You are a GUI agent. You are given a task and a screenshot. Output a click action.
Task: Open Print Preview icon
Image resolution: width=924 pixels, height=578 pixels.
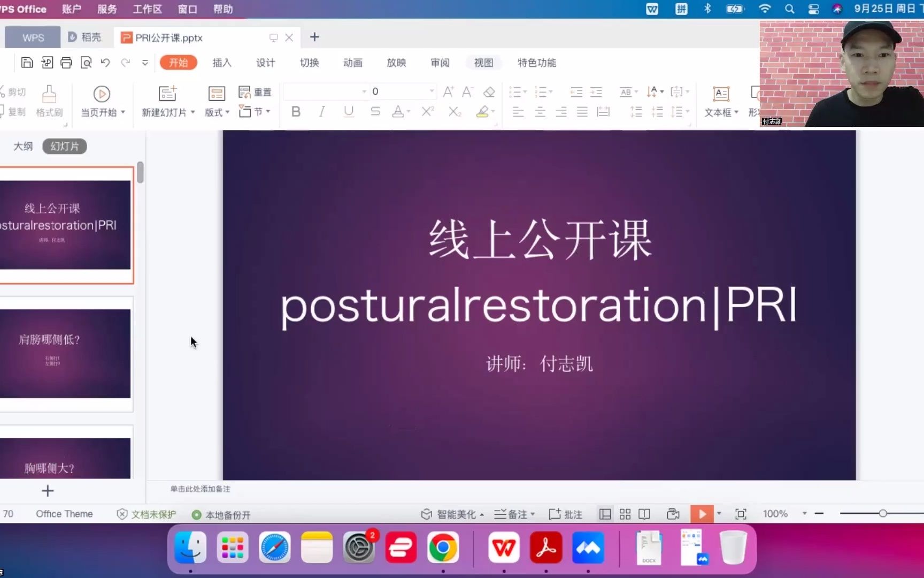[86, 63]
